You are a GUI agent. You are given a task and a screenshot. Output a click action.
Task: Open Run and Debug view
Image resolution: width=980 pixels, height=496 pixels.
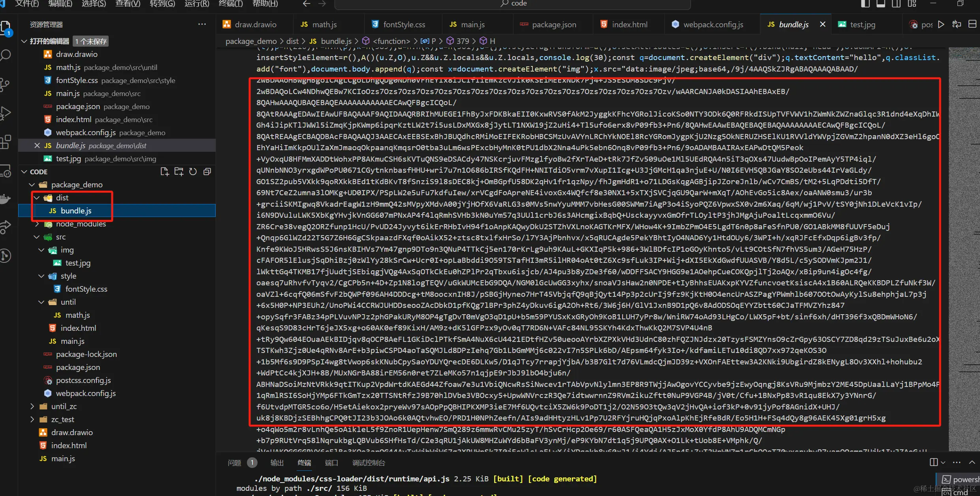[x=5, y=113]
